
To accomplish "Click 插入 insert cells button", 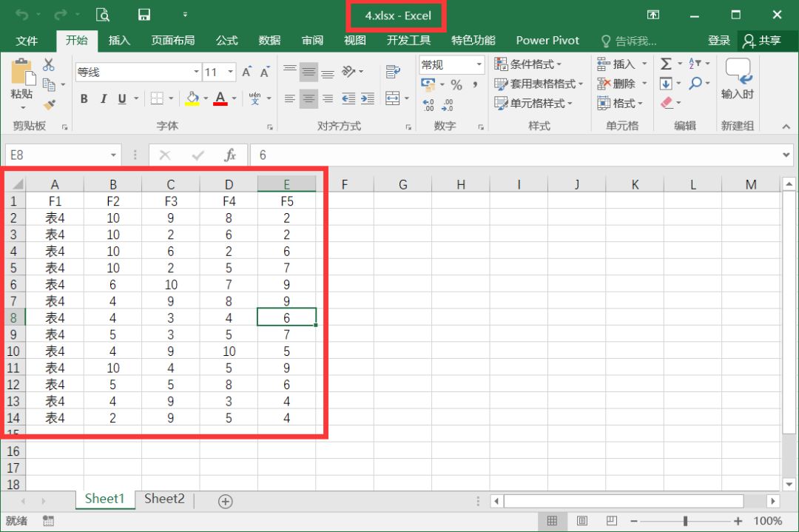I will tap(616, 64).
